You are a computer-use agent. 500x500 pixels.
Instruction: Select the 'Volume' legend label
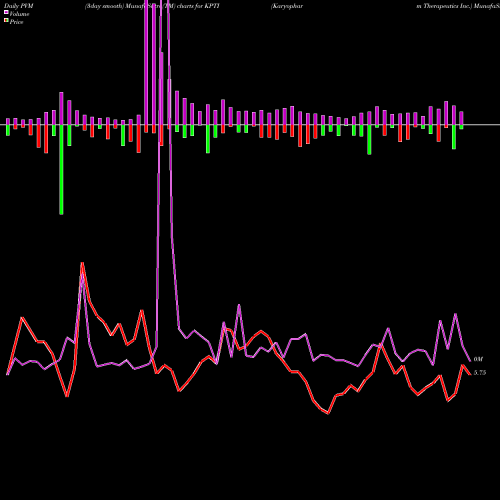point(19,14)
